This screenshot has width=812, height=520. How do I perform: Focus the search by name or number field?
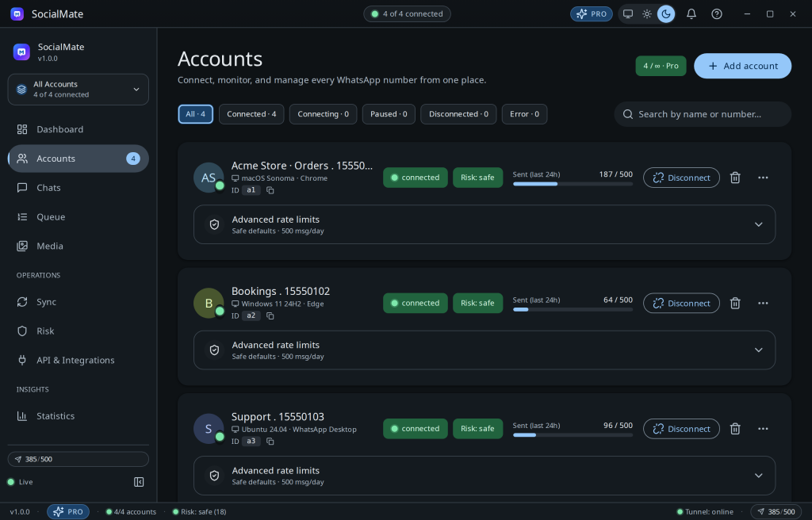[703, 114]
